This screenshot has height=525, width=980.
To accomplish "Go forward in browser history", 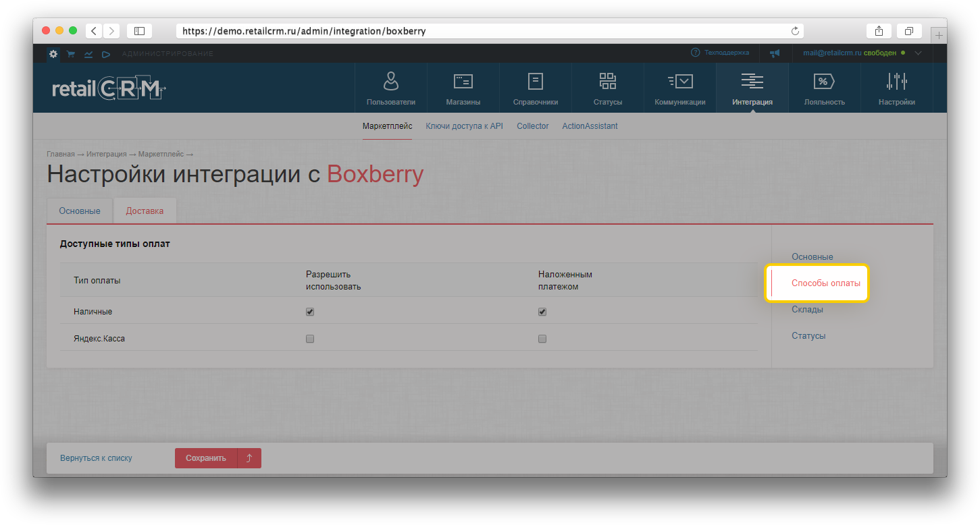I will 111,31.
